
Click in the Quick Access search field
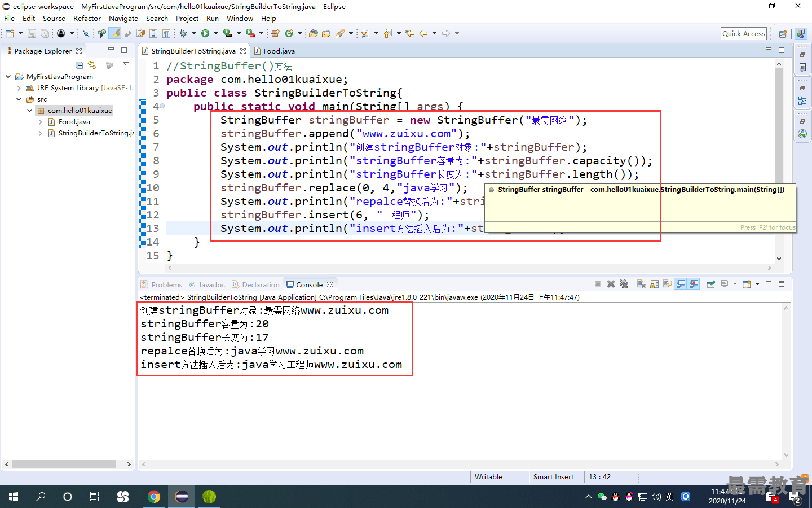coord(744,33)
